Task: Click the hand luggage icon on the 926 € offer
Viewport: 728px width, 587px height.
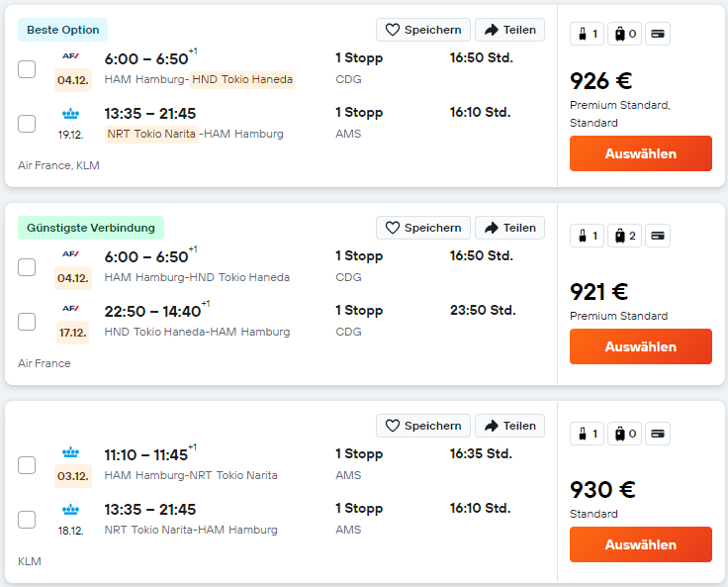Action: pyautogui.click(x=587, y=34)
